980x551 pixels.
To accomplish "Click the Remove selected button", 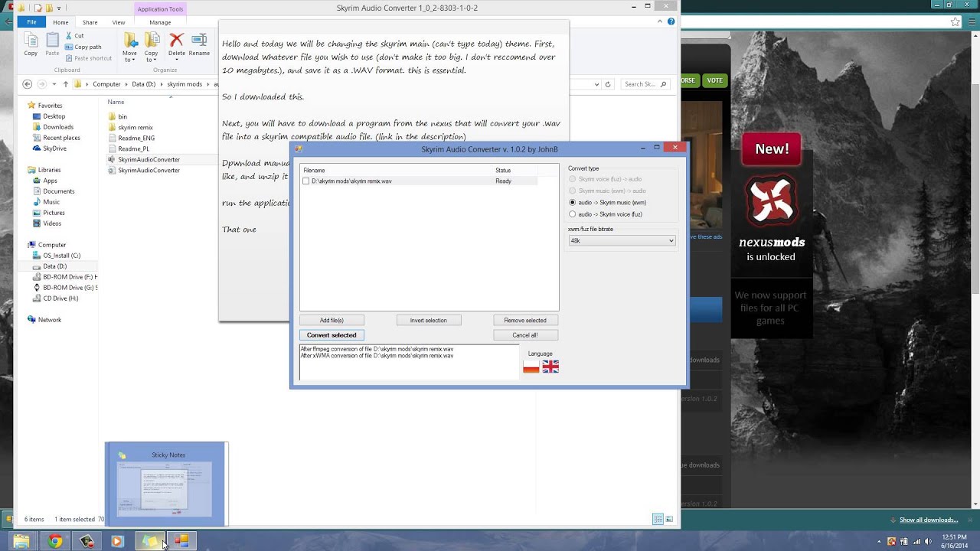I will (x=525, y=320).
